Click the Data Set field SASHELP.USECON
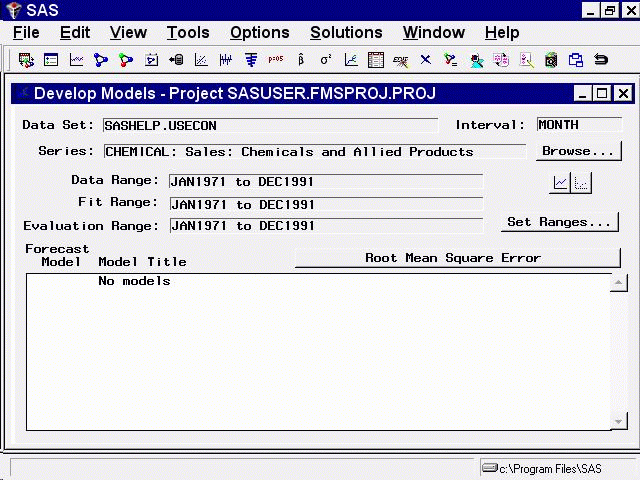 (x=269, y=126)
